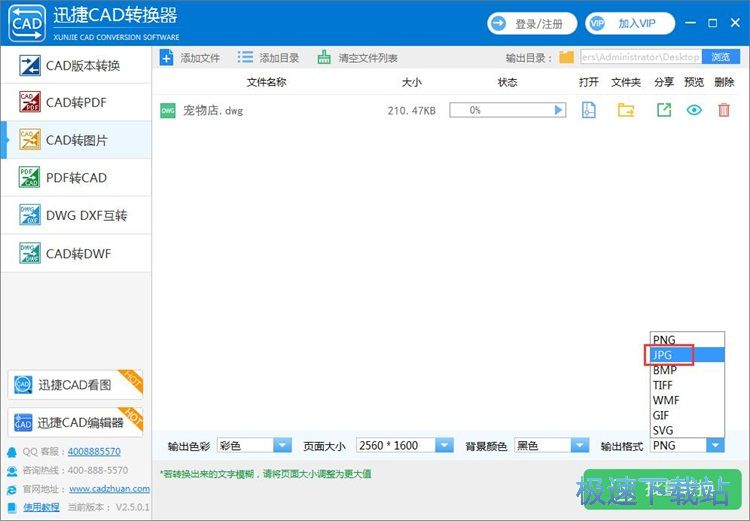Maximize the converter window
Image resolution: width=750 pixels, height=521 pixels.
713,22
